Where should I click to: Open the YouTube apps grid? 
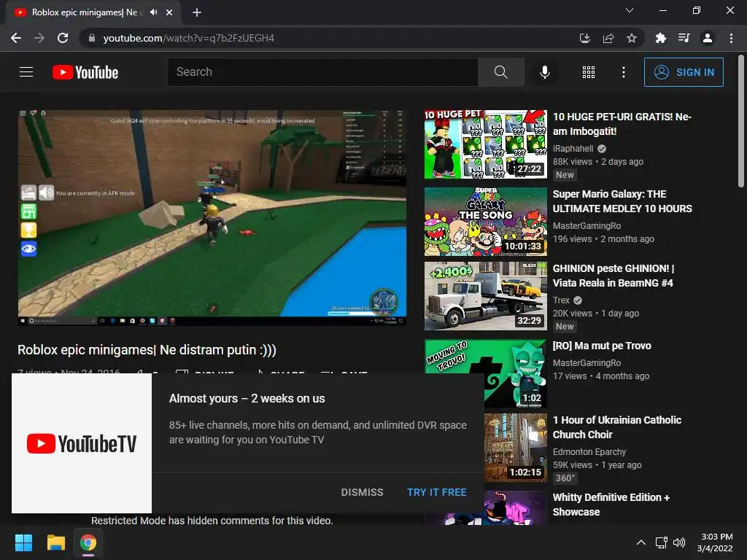click(x=589, y=72)
